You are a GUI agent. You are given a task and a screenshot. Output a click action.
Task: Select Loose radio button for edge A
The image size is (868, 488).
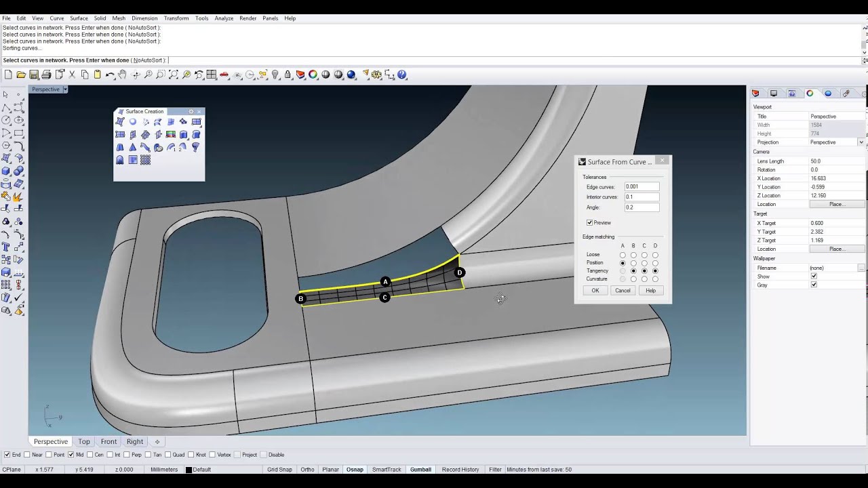pos(623,255)
